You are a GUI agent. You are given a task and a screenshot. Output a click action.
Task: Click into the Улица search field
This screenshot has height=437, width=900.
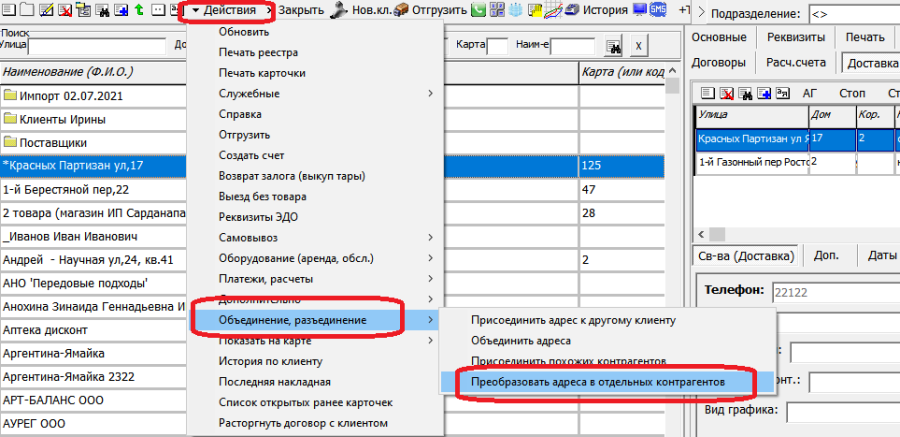97,47
